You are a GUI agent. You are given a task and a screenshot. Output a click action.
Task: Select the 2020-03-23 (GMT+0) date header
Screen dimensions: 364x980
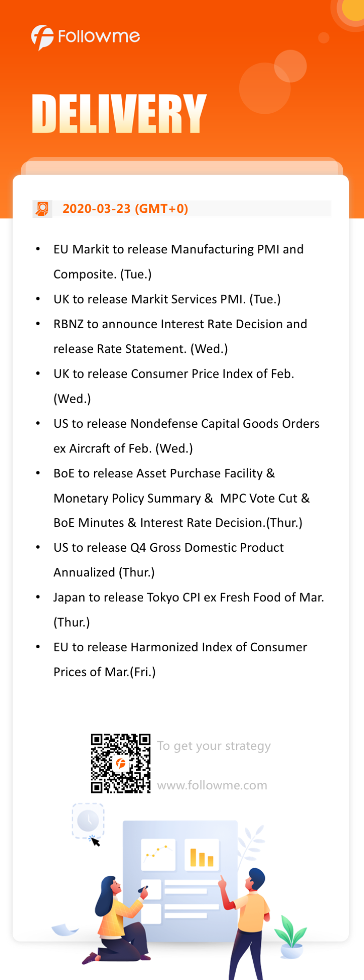(x=125, y=209)
